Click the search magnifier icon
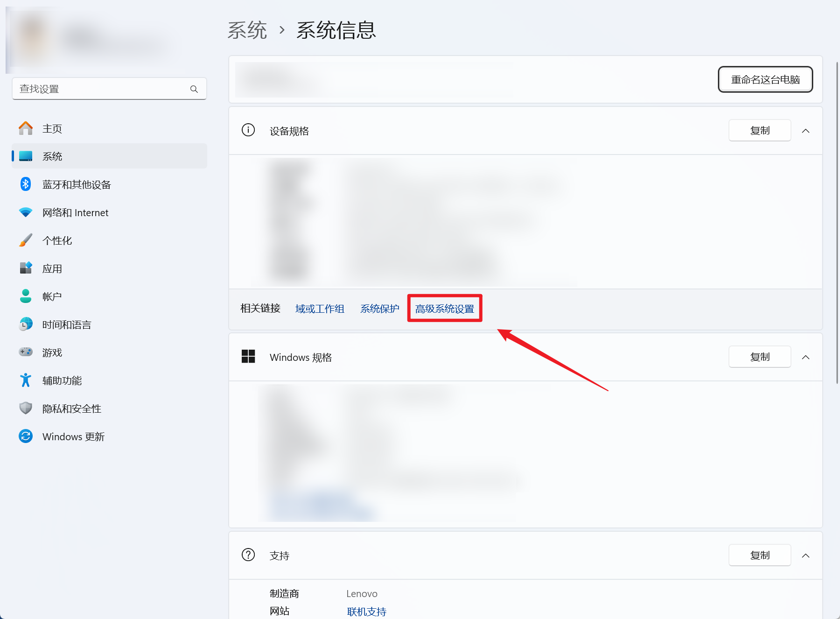 tap(194, 89)
